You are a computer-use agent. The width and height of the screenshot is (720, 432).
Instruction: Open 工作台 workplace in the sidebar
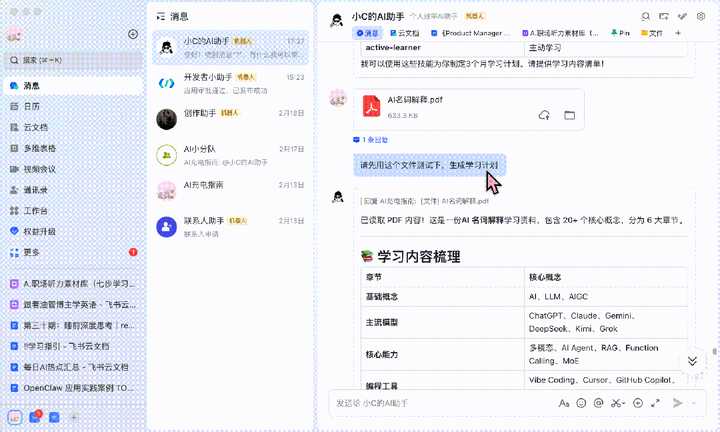[73, 211]
